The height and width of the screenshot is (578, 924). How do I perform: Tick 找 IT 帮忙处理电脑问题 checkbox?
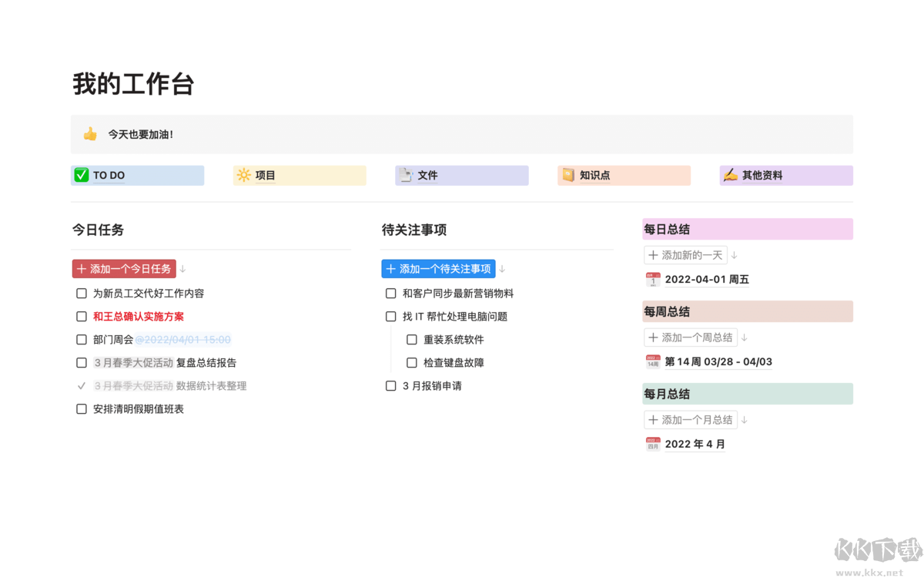(391, 317)
